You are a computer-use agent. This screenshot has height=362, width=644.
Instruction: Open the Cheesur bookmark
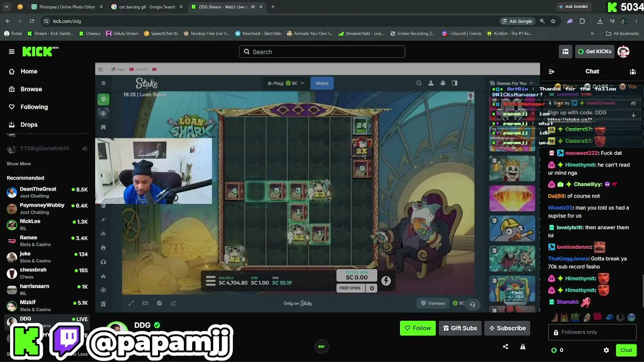(90, 34)
